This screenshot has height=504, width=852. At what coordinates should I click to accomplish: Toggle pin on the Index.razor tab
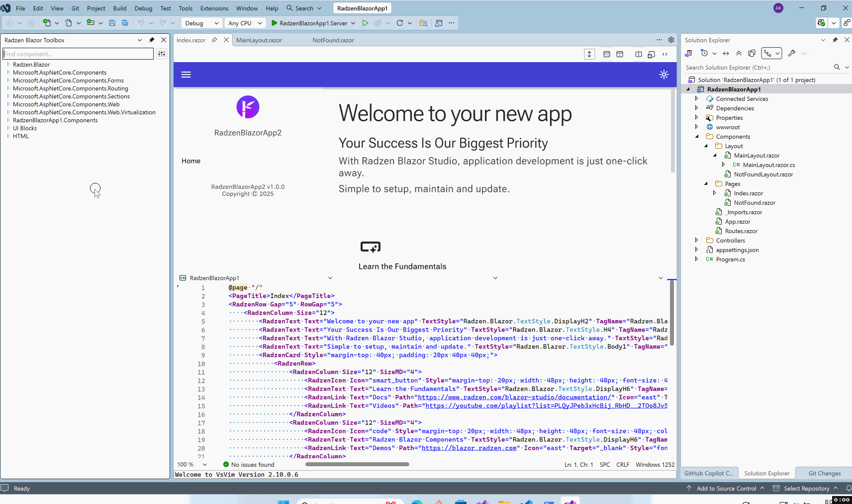(214, 40)
